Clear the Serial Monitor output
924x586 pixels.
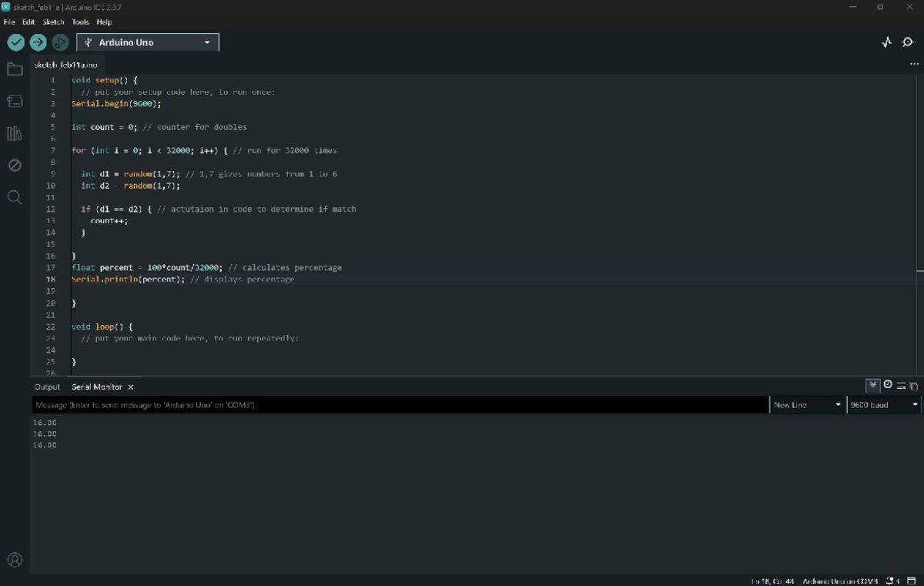click(x=901, y=386)
